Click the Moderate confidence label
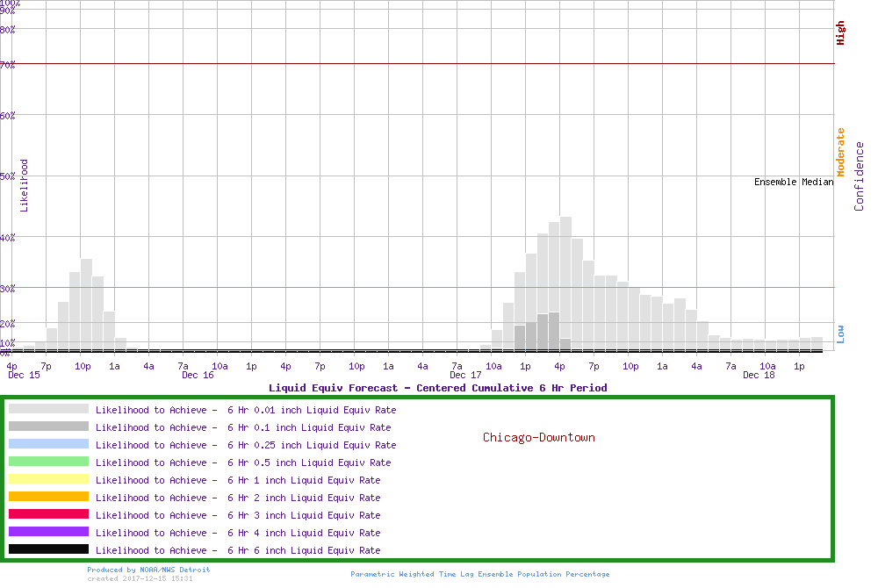Image resolution: width=878 pixels, height=588 pixels. click(x=840, y=153)
